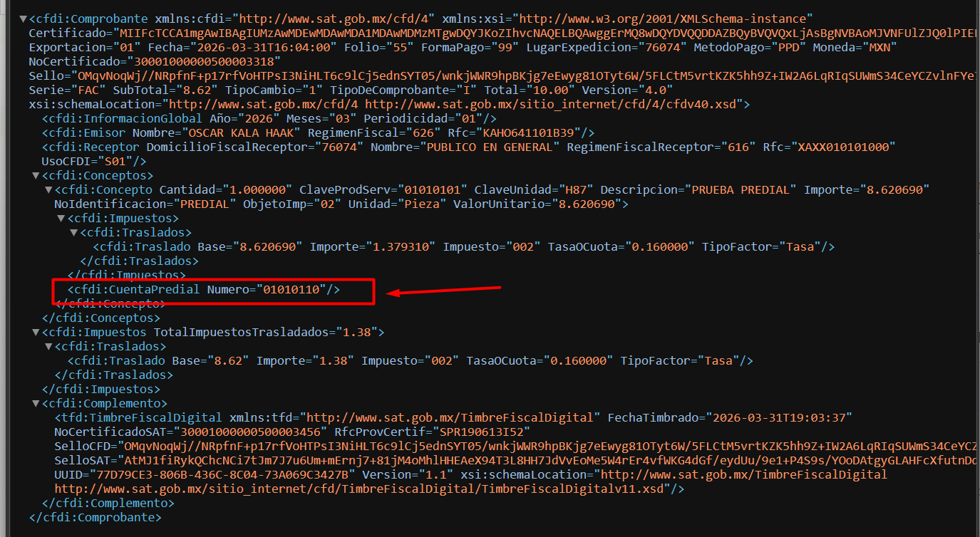Image resolution: width=980 pixels, height=537 pixels.
Task: Collapse the root cfdi:Comprobante node
Action: pyautogui.click(x=23, y=19)
